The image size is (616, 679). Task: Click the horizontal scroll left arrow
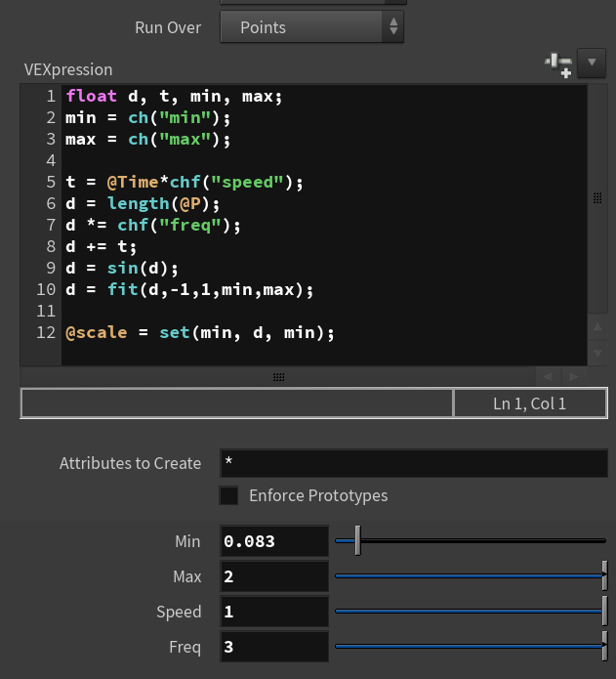[548, 377]
